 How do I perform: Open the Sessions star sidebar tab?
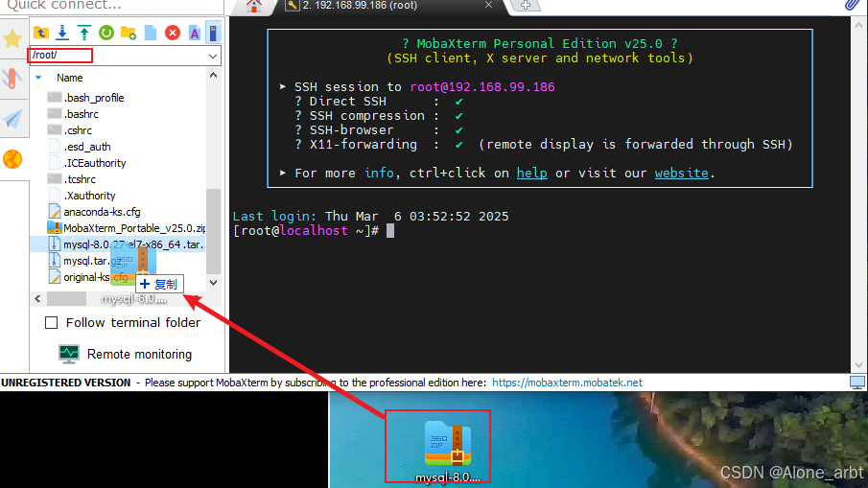coord(12,38)
